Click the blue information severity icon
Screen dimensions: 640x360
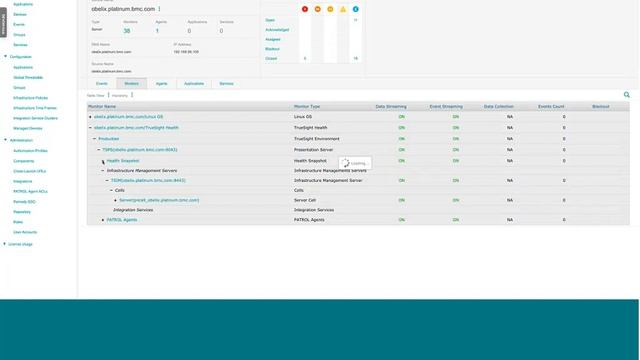tap(356, 9)
